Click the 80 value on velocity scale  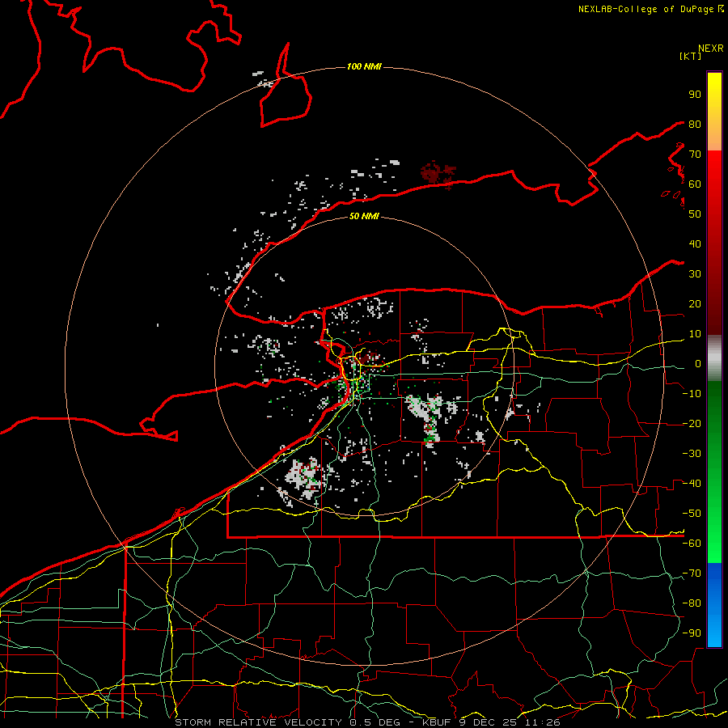point(695,124)
